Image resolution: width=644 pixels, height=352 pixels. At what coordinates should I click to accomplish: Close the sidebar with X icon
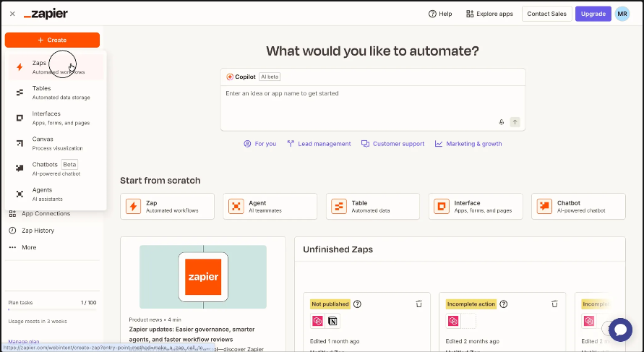point(12,14)
